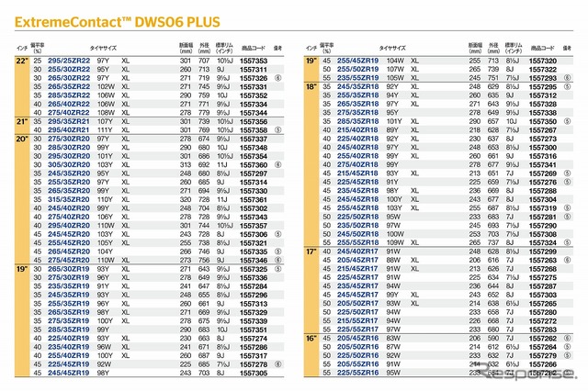Select tire size 255/45ZR18
This screenshot has height=391, width=588.
click(x=358, y=207)
